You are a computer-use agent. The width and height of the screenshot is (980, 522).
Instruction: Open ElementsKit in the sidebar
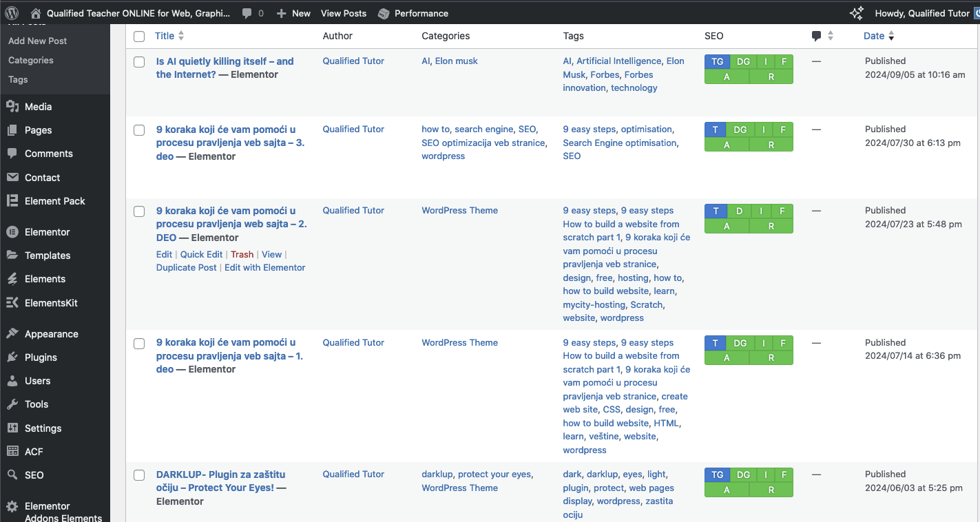pyautogui.click(x=51, y=303)
